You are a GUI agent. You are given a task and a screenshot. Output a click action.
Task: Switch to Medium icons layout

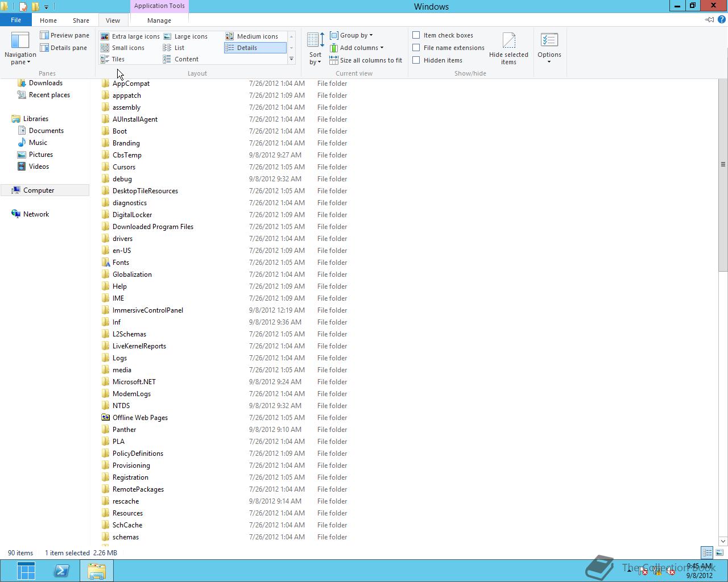click(252, 36)
